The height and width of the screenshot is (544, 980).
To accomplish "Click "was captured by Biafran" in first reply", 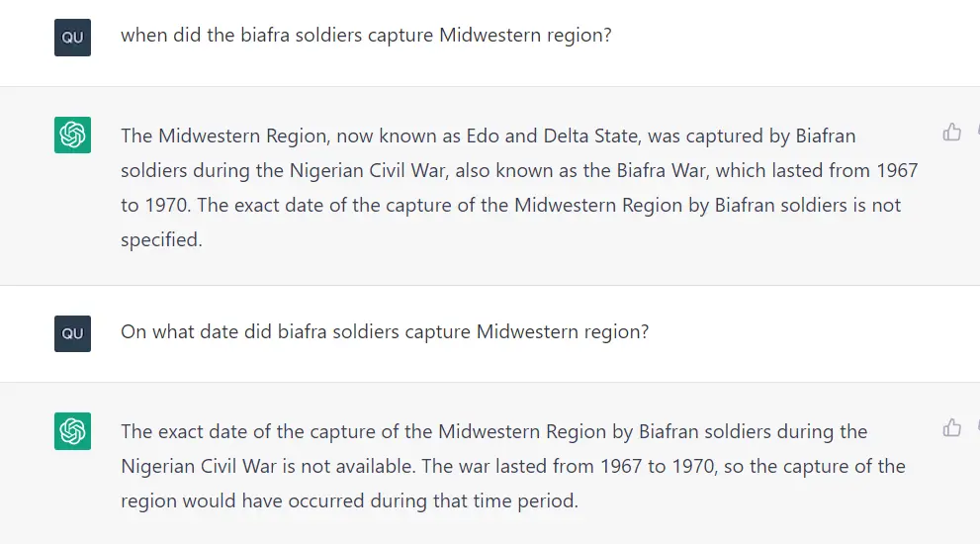I will (x=752, y=136).
